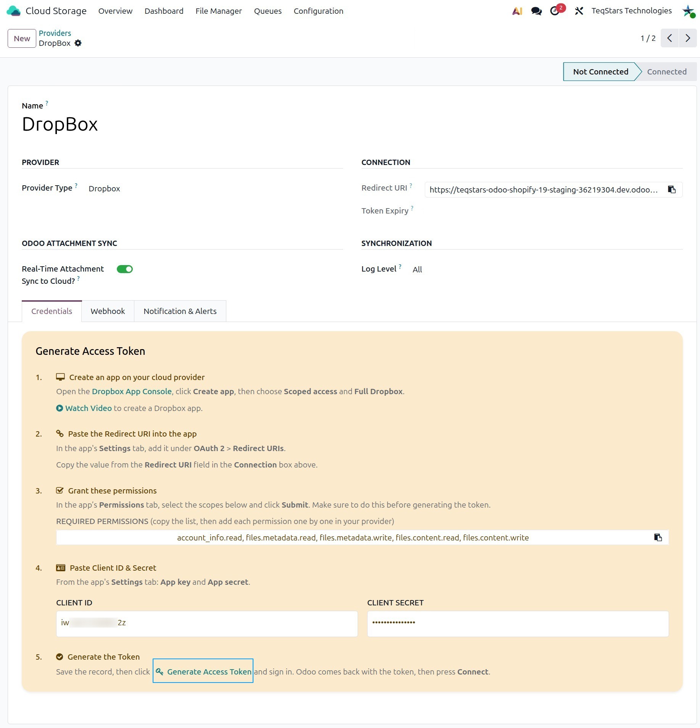The image size is (700, 728).
Task: Open the File Manager menu
Action: 219,11
